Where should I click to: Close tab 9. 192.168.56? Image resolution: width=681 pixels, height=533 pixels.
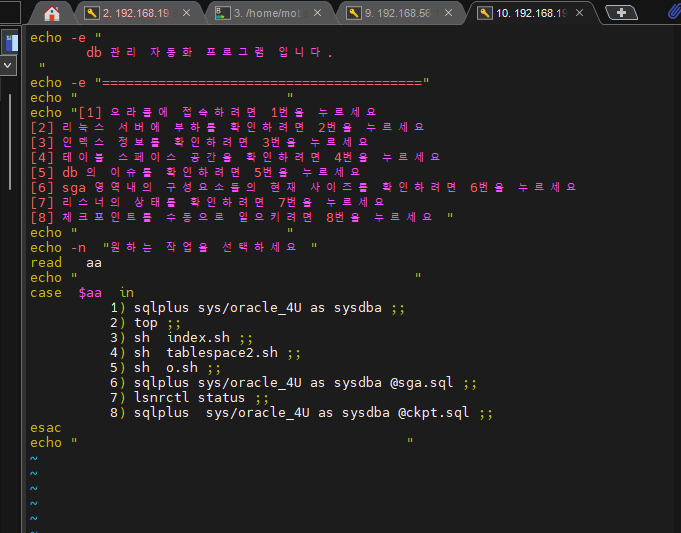449,13
